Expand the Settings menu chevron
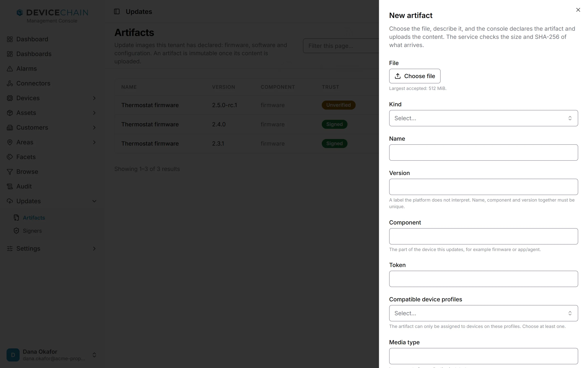This screenshot has width=588, height=368. (x=94, y=248)
